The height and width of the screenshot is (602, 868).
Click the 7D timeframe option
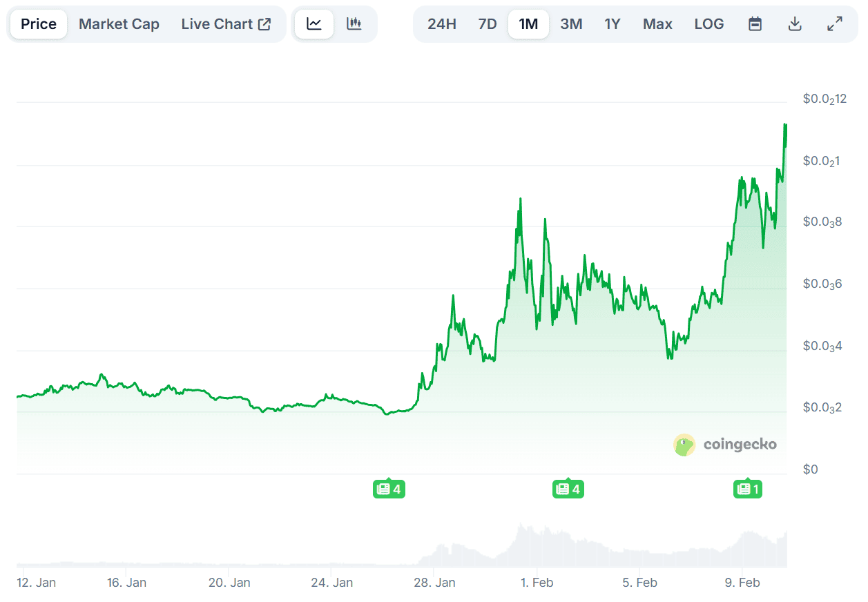click(487, 23)
